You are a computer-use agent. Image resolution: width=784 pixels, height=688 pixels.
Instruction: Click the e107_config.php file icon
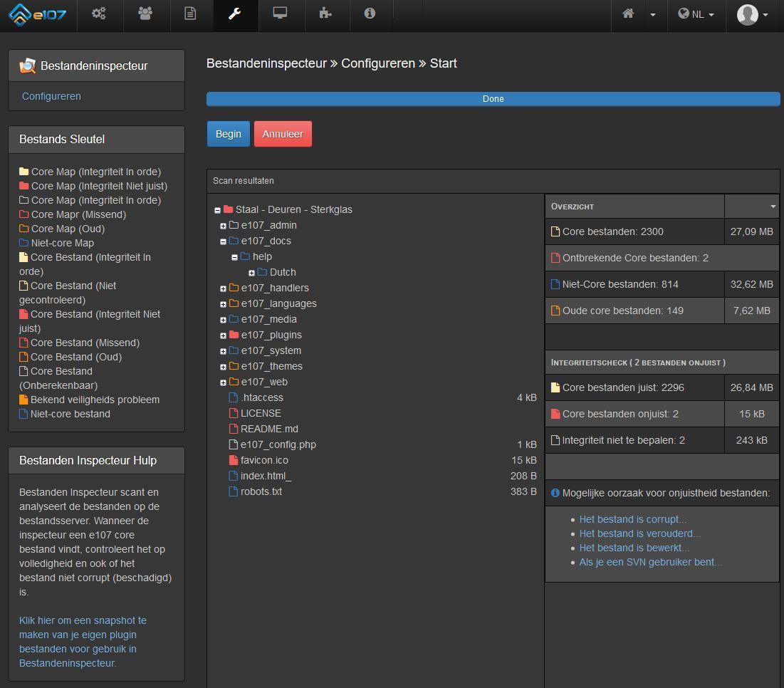(x=233, y=444)
